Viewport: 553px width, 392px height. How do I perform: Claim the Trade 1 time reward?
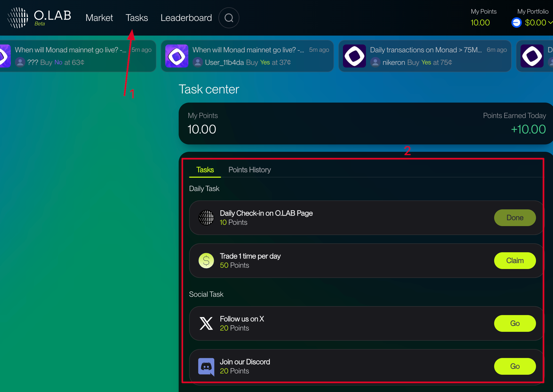pos(515,261)
